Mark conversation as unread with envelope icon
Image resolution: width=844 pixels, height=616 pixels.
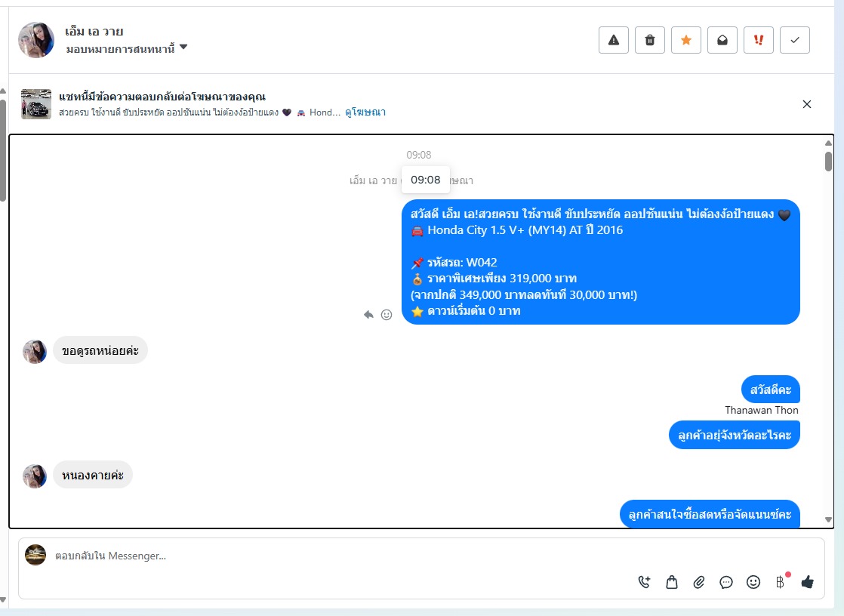click(x=722, y=40)
